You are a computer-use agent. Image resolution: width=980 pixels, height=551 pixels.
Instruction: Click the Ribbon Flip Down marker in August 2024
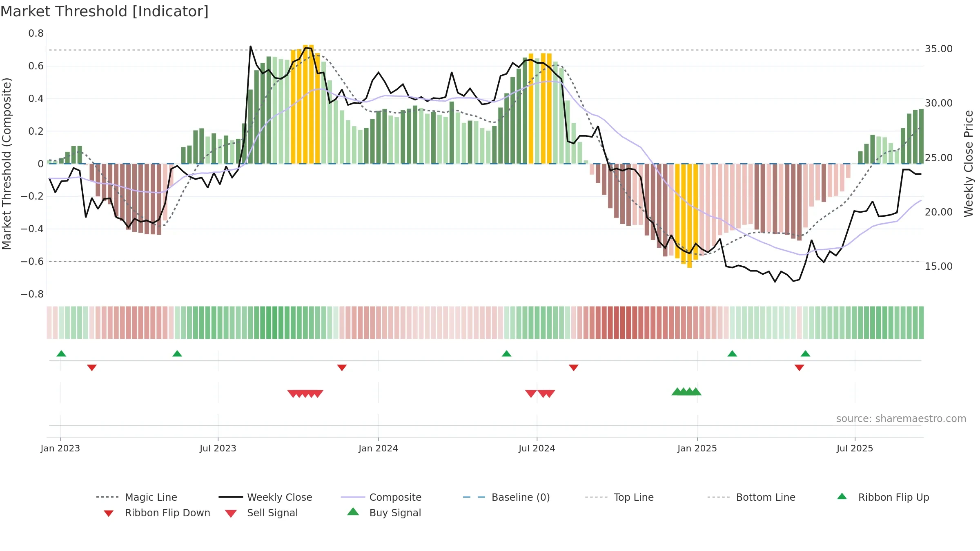point(574,368)
